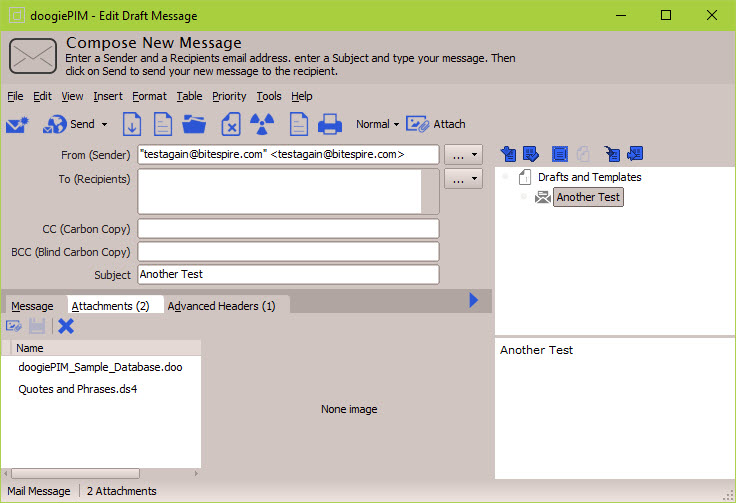Click the open folder toolbar icon

pos(194,124)
